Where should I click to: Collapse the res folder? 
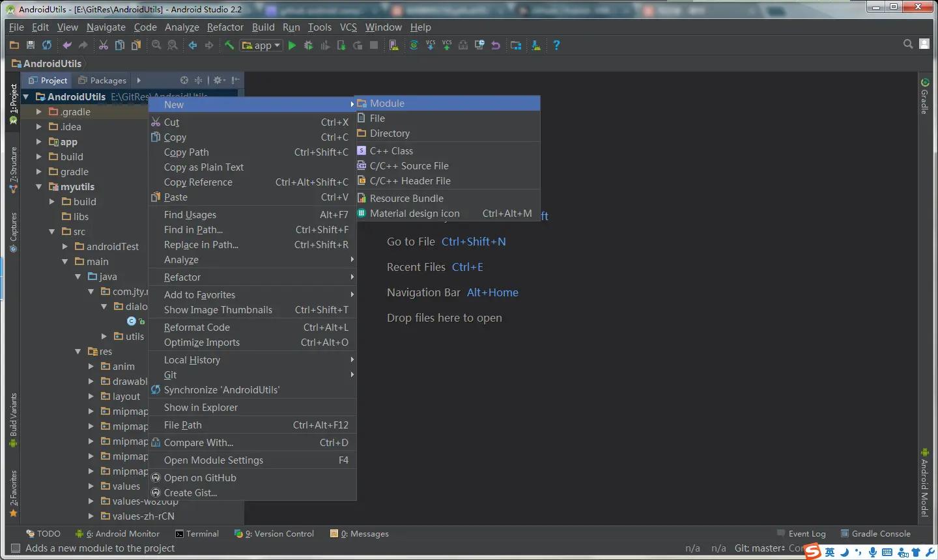[78, 352]
